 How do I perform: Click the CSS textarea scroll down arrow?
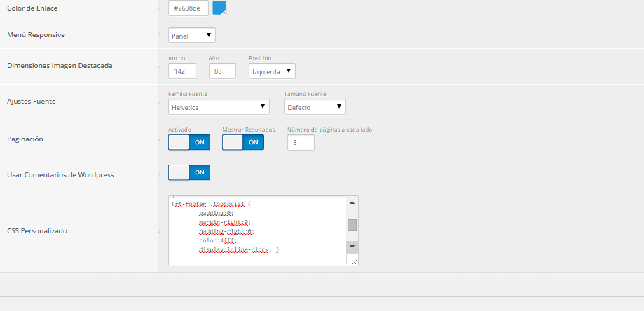click(x=352, y=247)
